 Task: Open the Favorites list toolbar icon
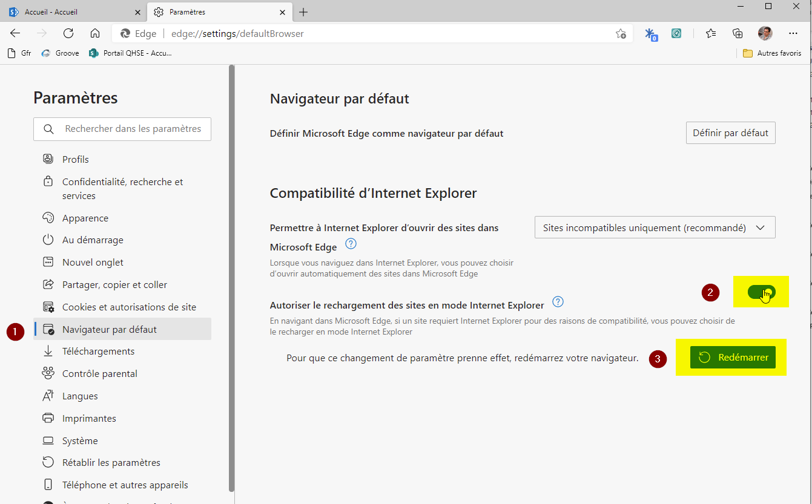pos(711,33)
